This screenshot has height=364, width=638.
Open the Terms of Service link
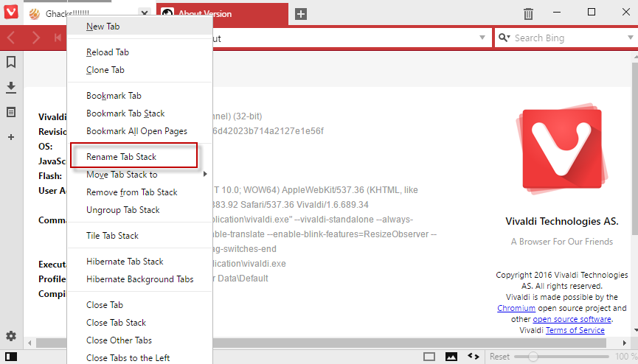(x=575, y=330)
